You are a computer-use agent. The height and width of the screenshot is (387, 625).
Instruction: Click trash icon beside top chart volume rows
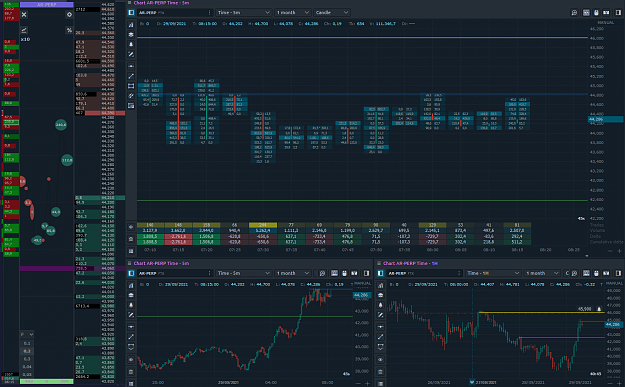pos(131,239)
